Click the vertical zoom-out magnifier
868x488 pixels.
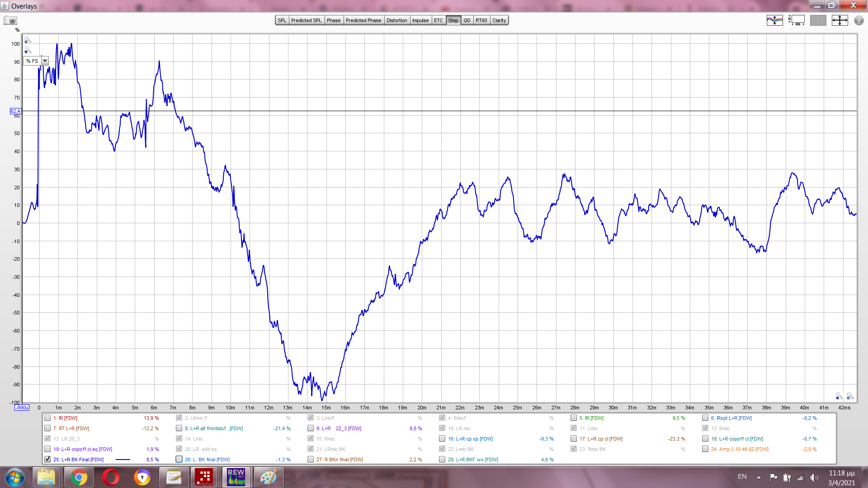(x=28, y=50)
